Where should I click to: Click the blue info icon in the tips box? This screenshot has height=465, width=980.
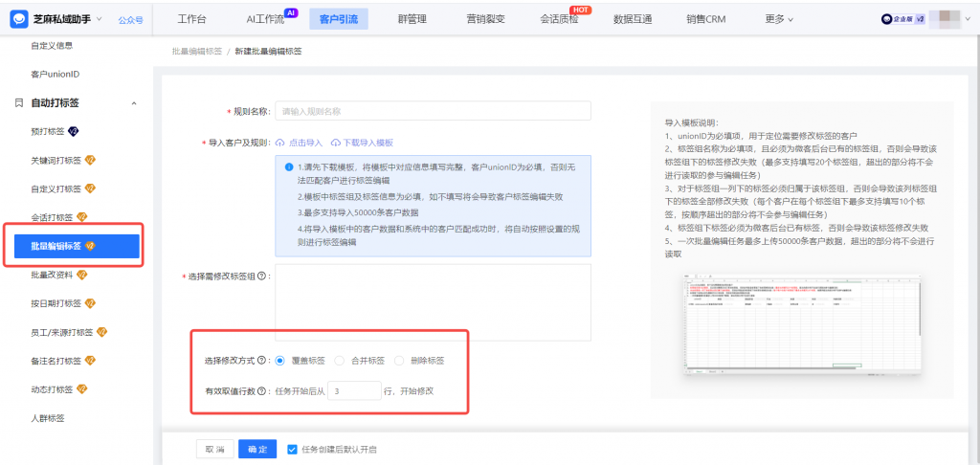[289, 167]
